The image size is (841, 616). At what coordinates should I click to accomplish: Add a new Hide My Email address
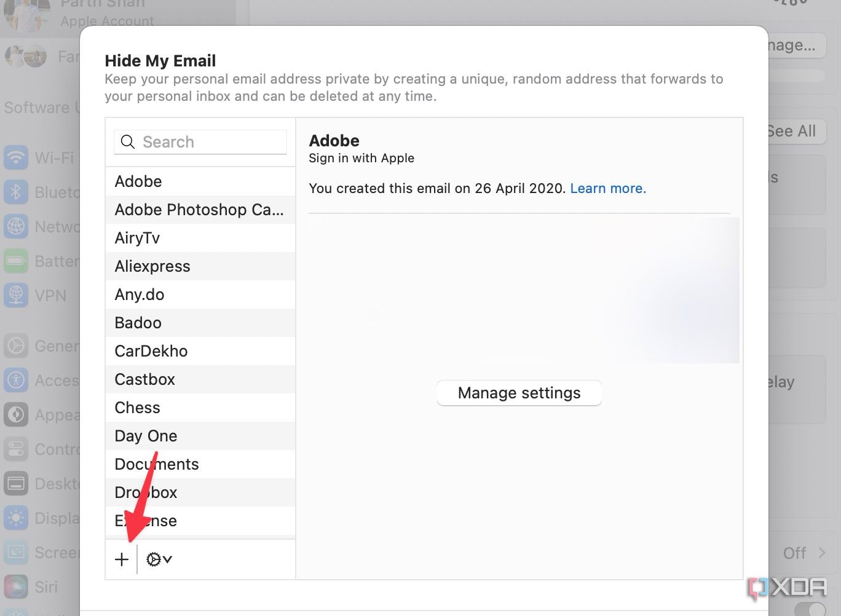(x=122, y=559)
